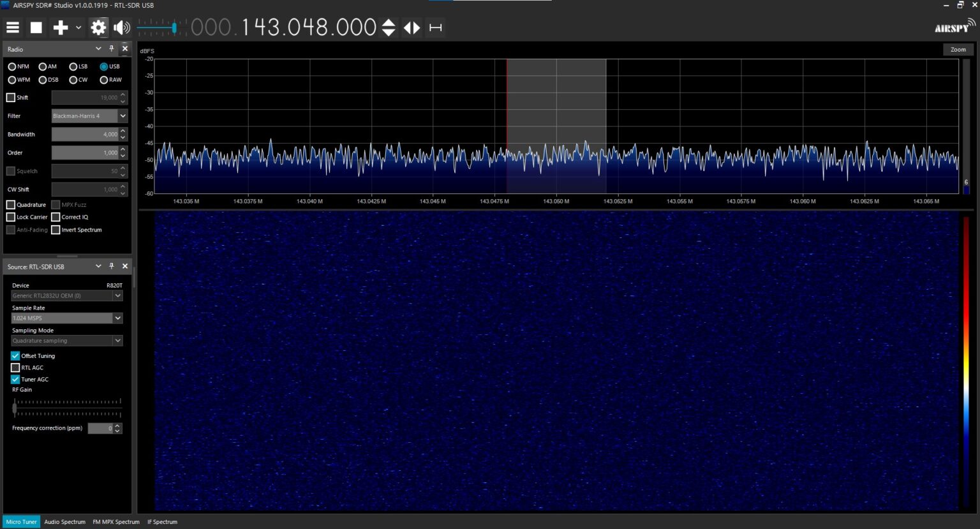This screenshot has width=980, height=529.
Task: Add a new panel using the plus icon
Action: pos(59,27)
